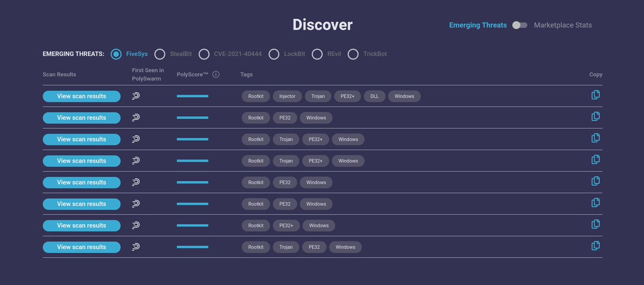
Task: View scan results for the Injector DLL row
Action: 82,96
